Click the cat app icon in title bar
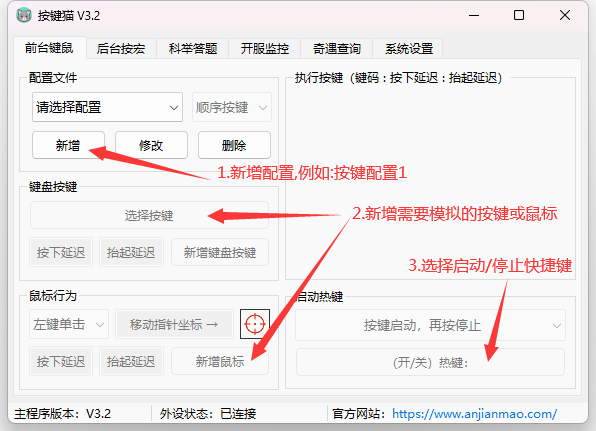Viewport: 596px width, 431px height. 24,15
